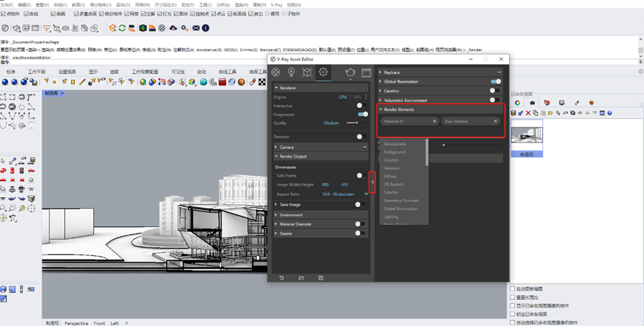Click the save icon at Asset Editor bottom

click(321, 278)
